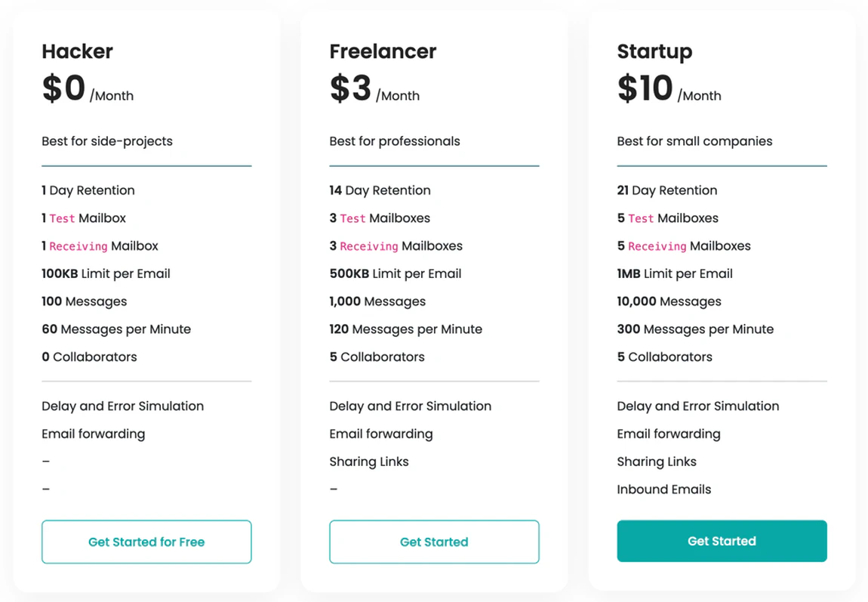The width and height of the screenshot is (868, 602).
Task: Click the Get Started for Free button
Action: click(x=146, y=542)
